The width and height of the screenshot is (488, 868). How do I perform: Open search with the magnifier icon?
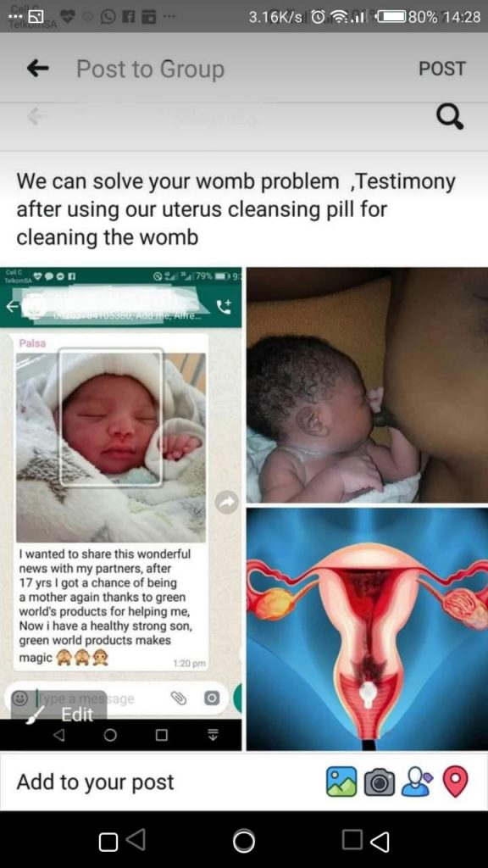[449, 117]
